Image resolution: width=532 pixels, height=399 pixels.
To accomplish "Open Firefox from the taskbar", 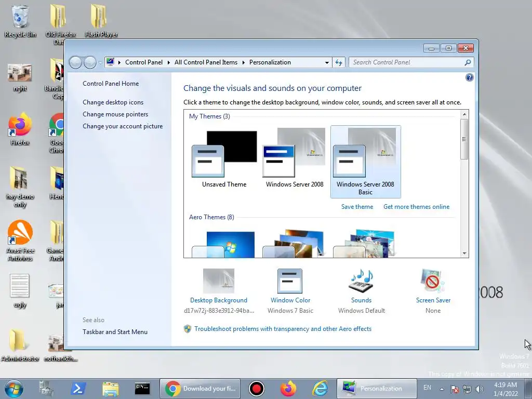I will [288, 389].
